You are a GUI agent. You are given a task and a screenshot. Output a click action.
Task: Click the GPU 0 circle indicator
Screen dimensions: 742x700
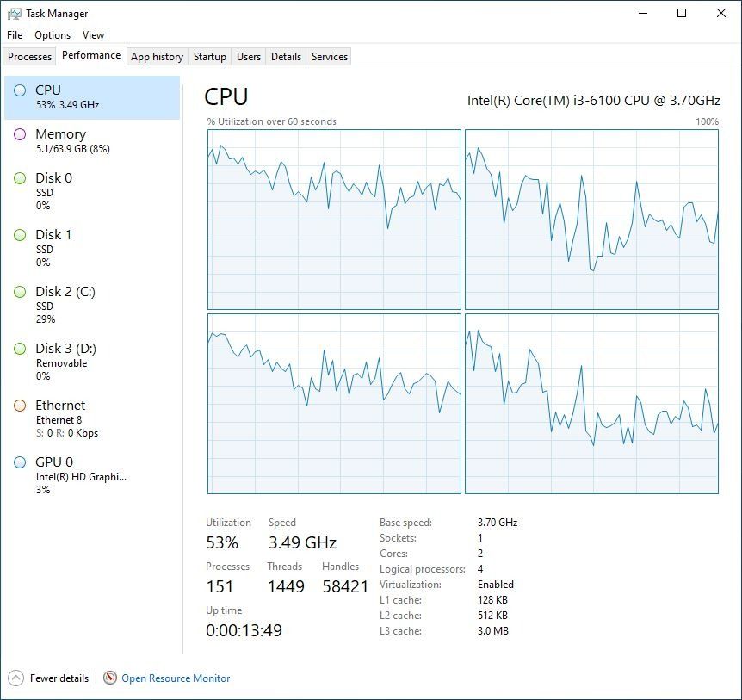coord(20,462)
